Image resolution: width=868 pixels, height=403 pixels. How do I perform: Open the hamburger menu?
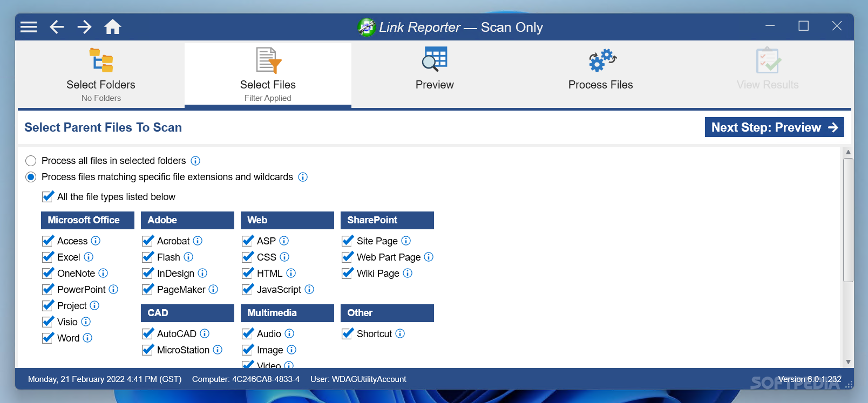tap(29, 27)
